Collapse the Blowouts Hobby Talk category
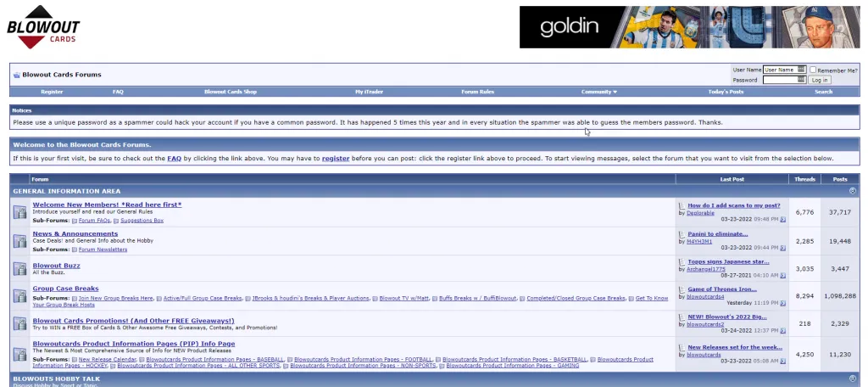This screenshot has width=868, height=387. [853, 379]
